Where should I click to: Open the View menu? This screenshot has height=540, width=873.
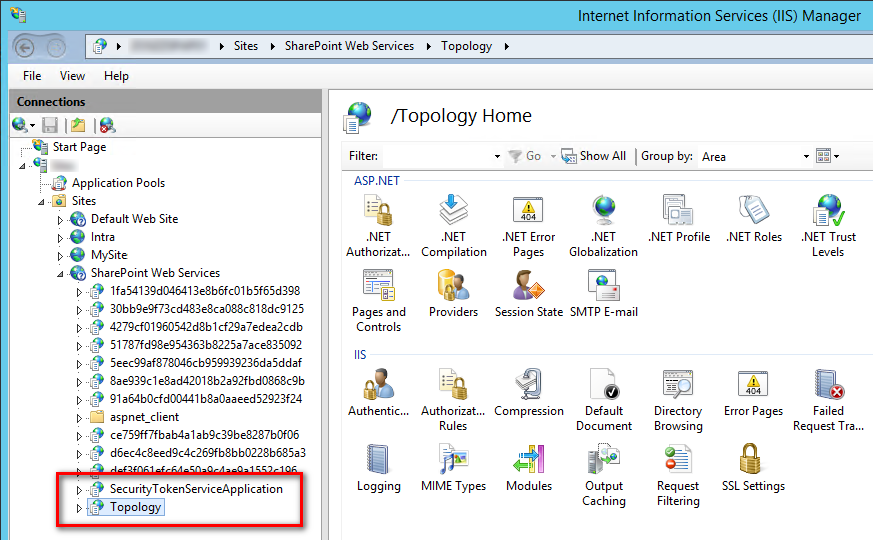tap(72, 76)
